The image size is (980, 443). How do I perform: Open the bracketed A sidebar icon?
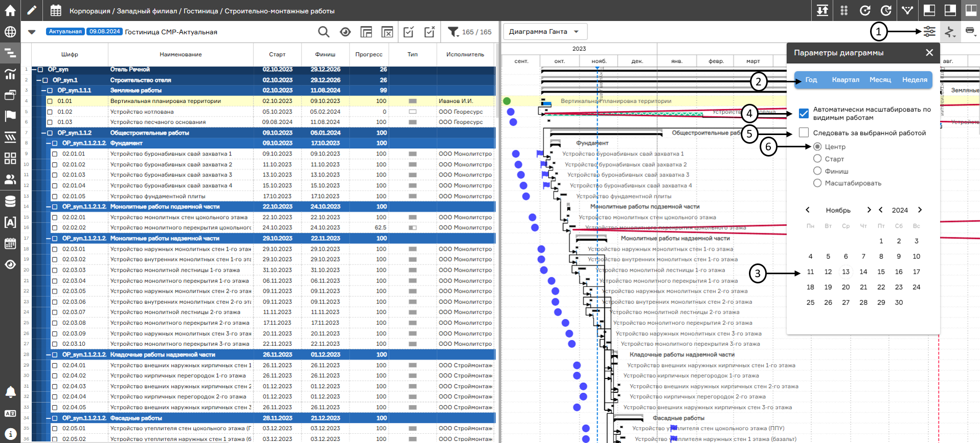(x=10, y=222)
